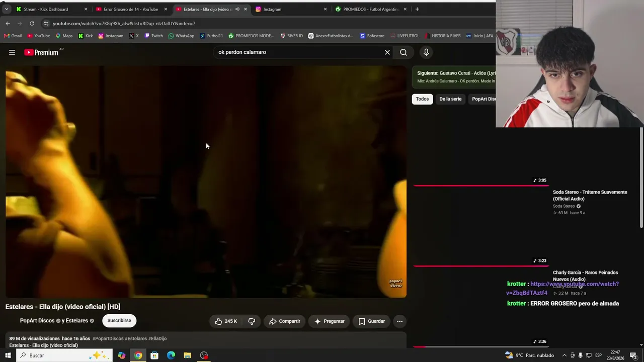Open the Gmail bookmark

13,36
